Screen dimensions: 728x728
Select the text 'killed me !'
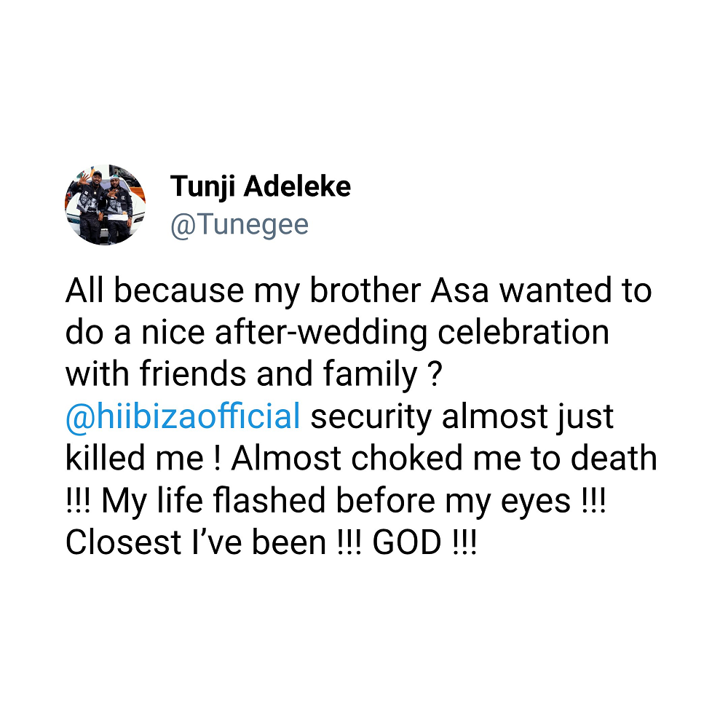[143, 458]
